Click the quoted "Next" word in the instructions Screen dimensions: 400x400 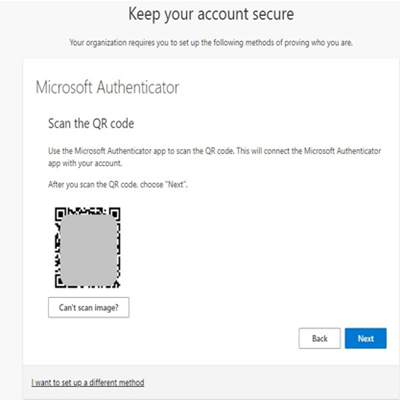click(176, 184)
